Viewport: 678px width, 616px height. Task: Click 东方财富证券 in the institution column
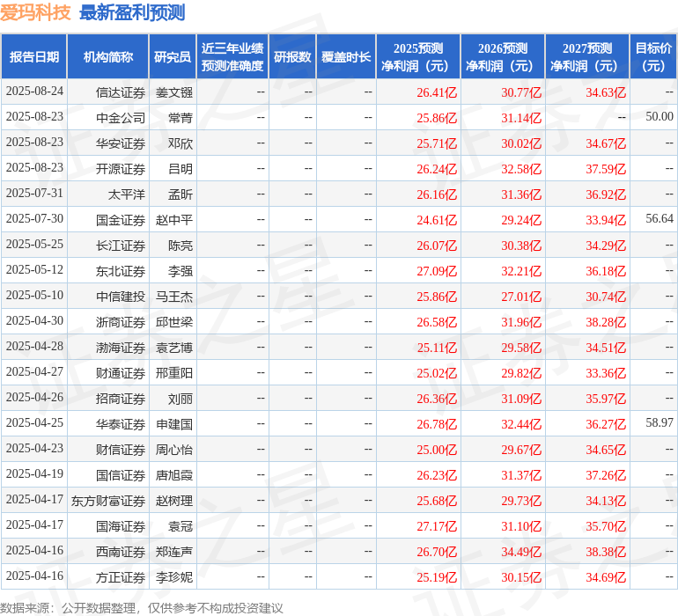click(108, 501)
